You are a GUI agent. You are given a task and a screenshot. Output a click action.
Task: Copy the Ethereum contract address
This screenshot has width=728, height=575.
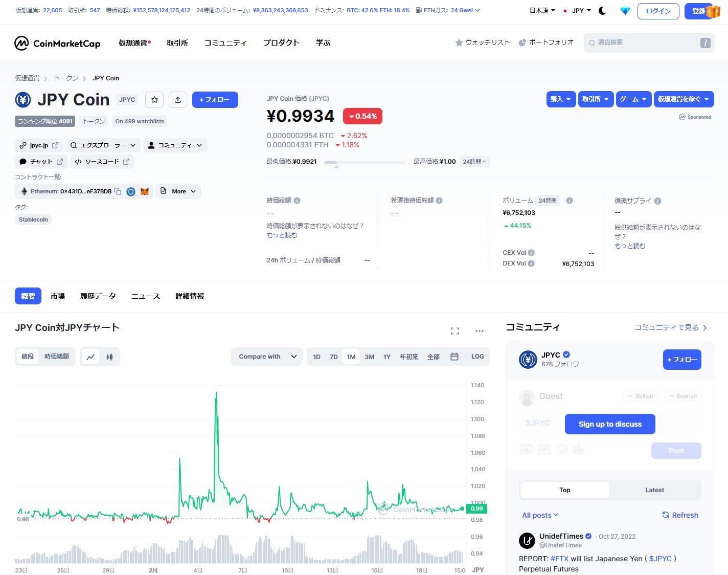tap(118, 191)
